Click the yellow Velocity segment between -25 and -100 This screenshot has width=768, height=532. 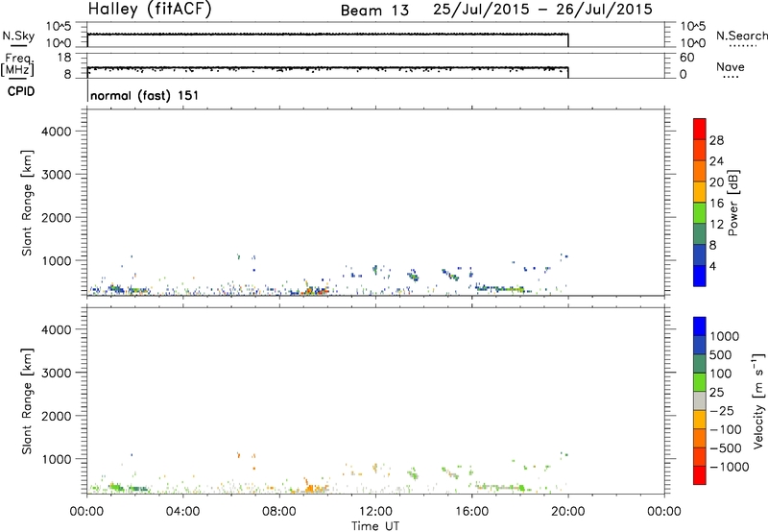tap(700, 420)
